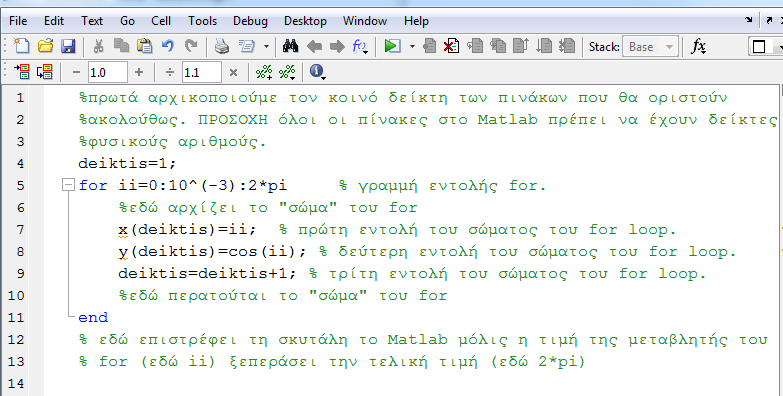
Task: Click the New file icon
Action: pyautogui.click(x=21, y=46)
